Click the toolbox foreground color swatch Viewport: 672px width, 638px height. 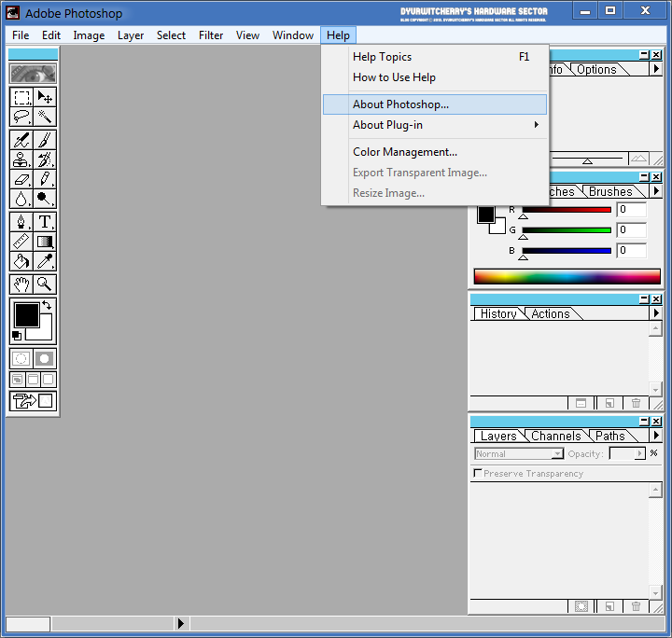coord(26,314)
